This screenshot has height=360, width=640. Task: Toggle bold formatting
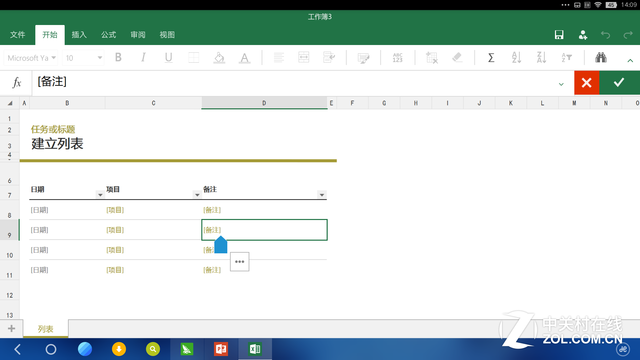pos(118,58)
